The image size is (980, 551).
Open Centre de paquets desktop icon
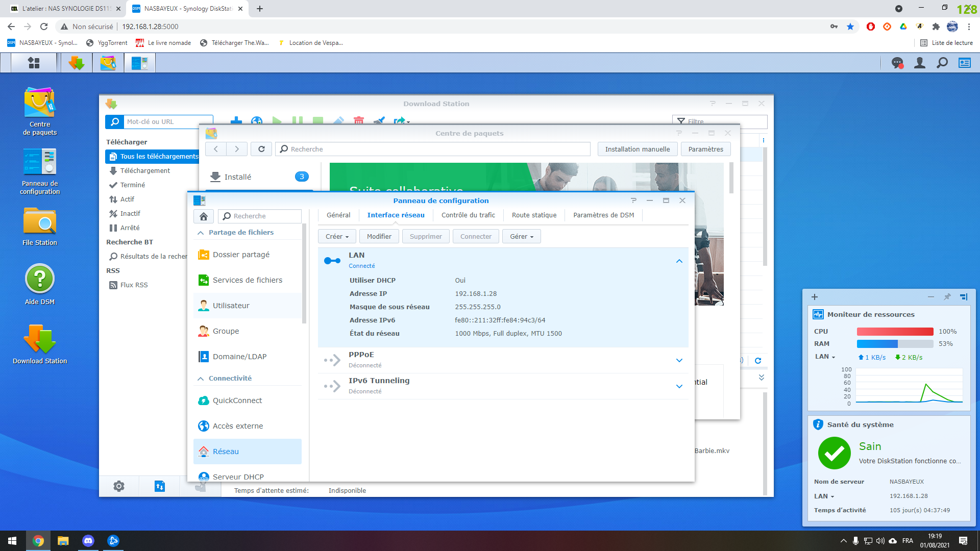tap(40, 111)
